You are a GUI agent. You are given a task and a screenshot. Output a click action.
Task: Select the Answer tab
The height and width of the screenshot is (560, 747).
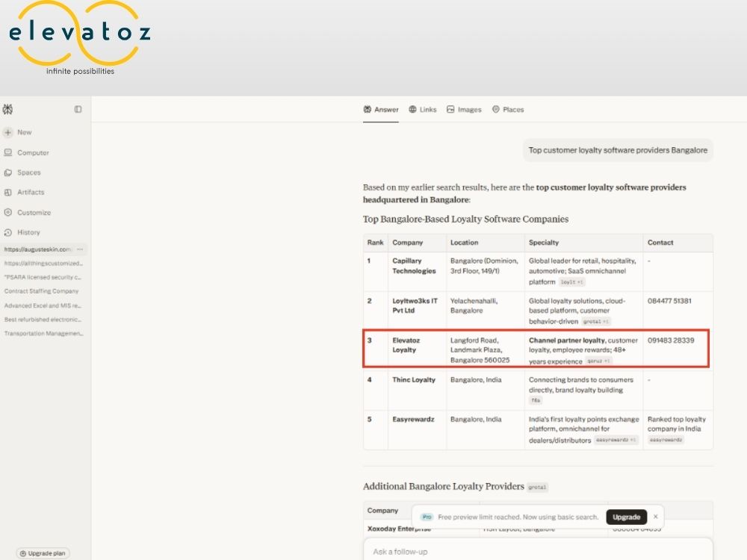381,110
